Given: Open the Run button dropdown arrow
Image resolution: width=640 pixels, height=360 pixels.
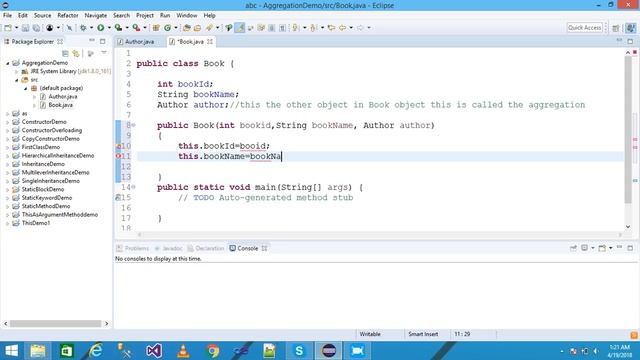Looking at the screenshot, I should [109, 28].
